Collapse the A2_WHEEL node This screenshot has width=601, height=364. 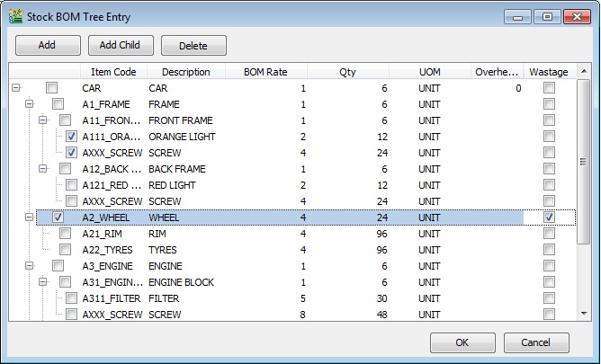pos(29,217)
